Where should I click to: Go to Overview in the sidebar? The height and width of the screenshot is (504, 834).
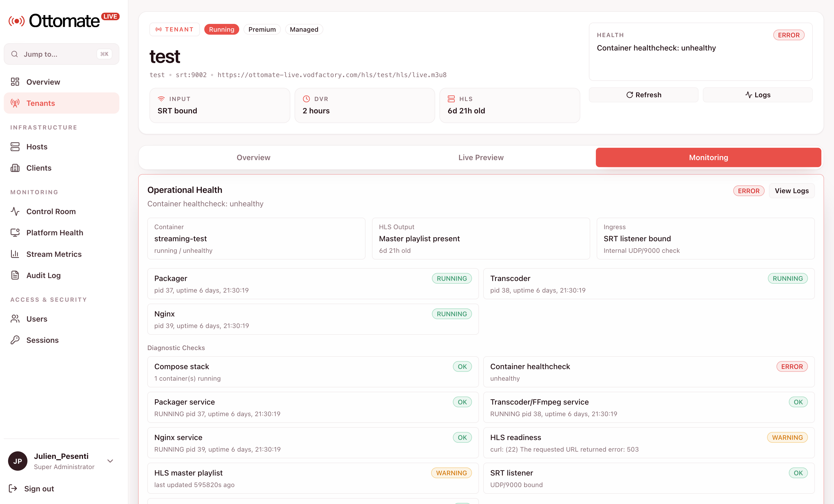[62, 82]
